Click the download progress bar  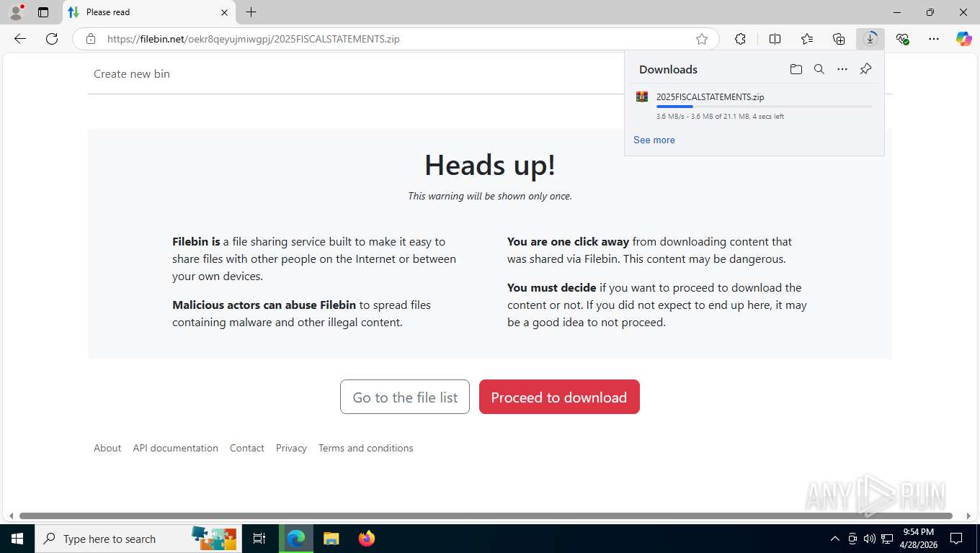(764, 107)
